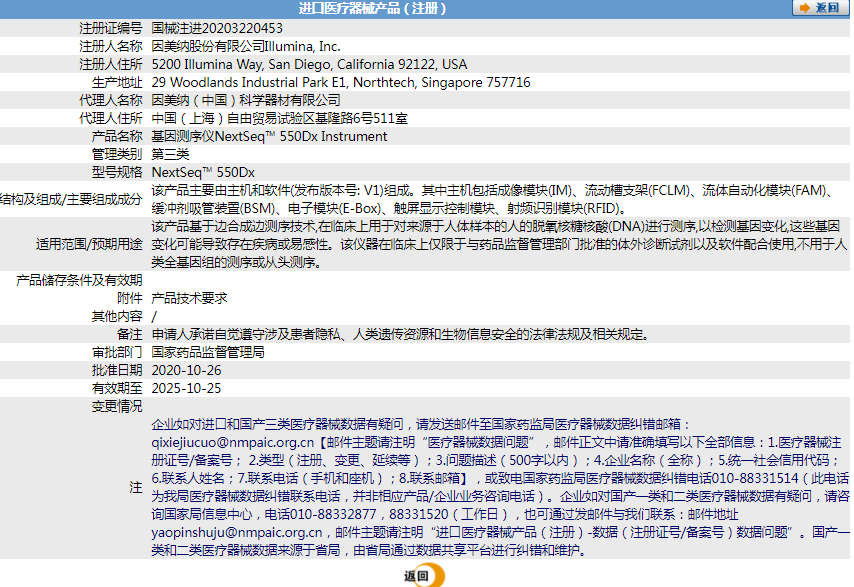854x587 pixels.
Task: Click intended use text starting 该产品基于边合成边测序
Action: [499, 244]
